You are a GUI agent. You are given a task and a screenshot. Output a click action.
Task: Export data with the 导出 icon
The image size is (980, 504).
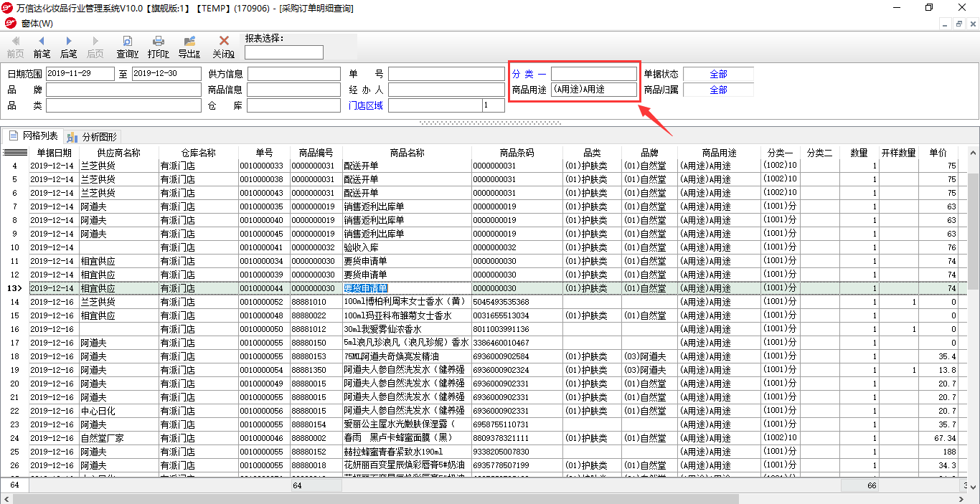[x=189, y=47]
